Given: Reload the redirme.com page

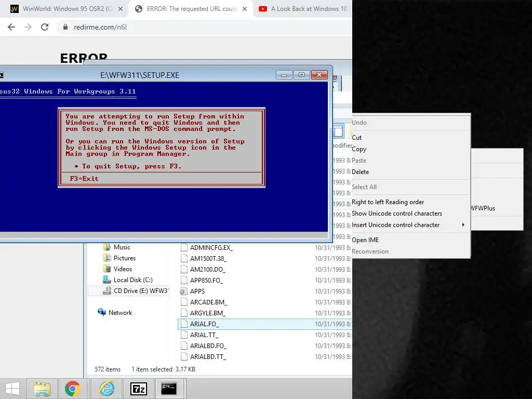Looking at the screenshot, I should tap(45, 27).
